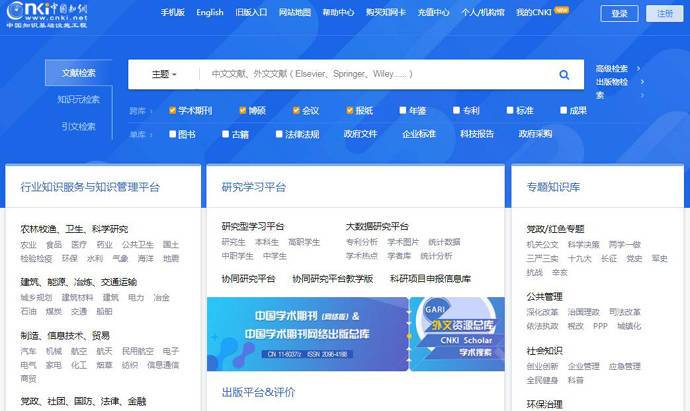This screenshot has width=690, height=411.
Task: Open the 政府采购 database link
Action: 535,134
